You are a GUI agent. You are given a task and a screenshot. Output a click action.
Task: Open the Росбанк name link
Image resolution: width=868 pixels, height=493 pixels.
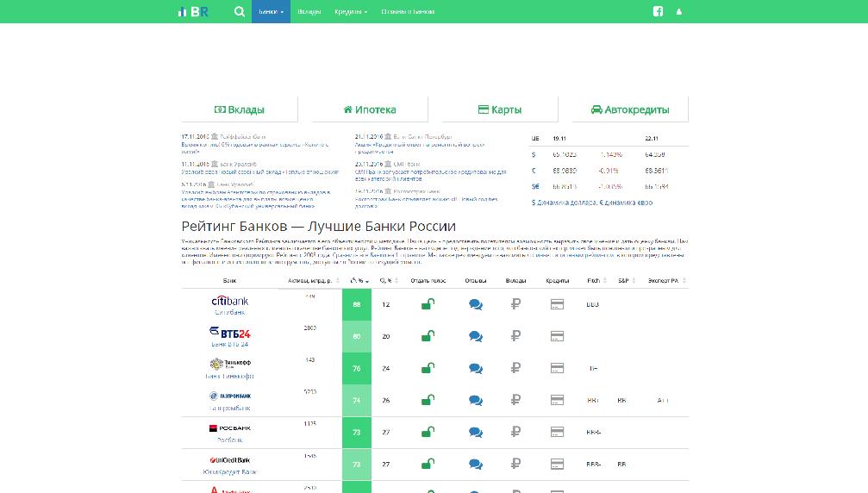click(x=230, y=440)
